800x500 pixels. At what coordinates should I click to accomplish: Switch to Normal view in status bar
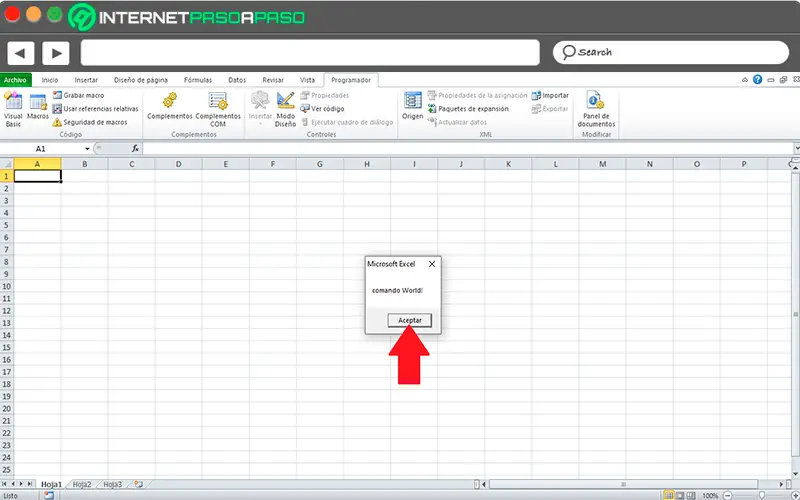click(x=668, y=495)
